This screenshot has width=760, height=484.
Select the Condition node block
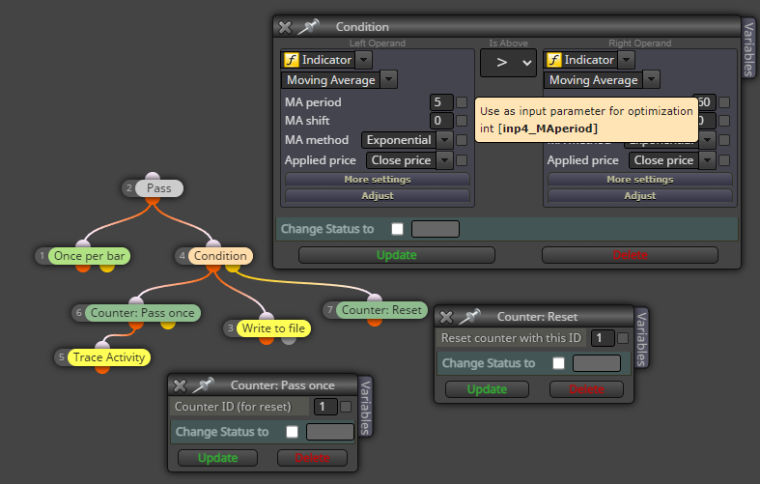tap(221, 256)
